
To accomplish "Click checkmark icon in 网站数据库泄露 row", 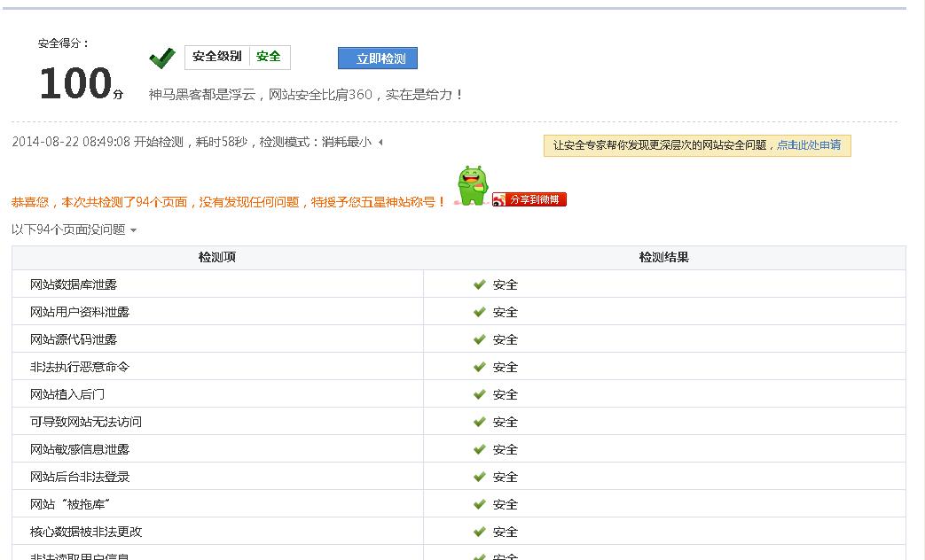I will [480, 284].
